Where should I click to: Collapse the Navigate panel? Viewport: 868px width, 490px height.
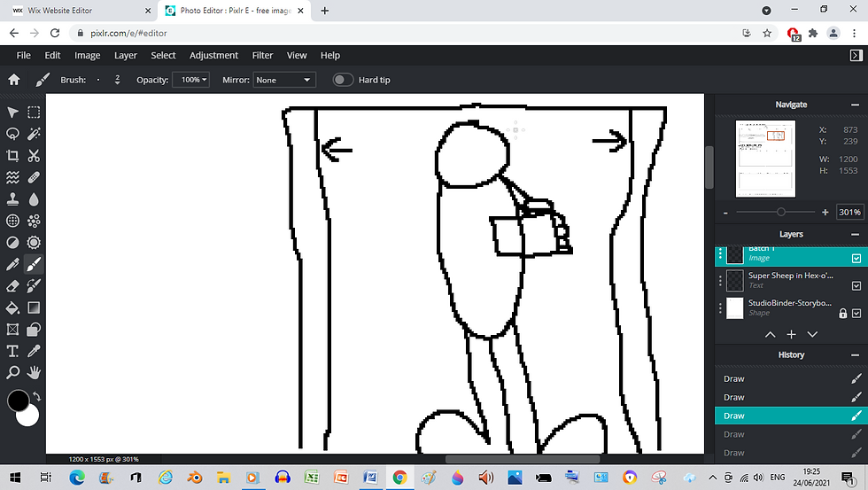pyautogui.click(x=856, y=105)
